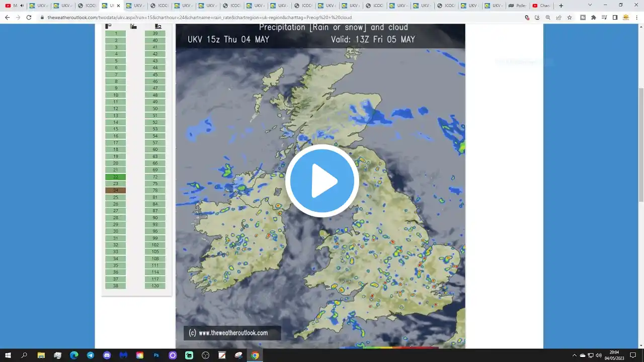Image resolution: width=644 pixels, height=362 pixels.
Task: Open OBS Studio from taskbar
Action: (x=205, y=355)
